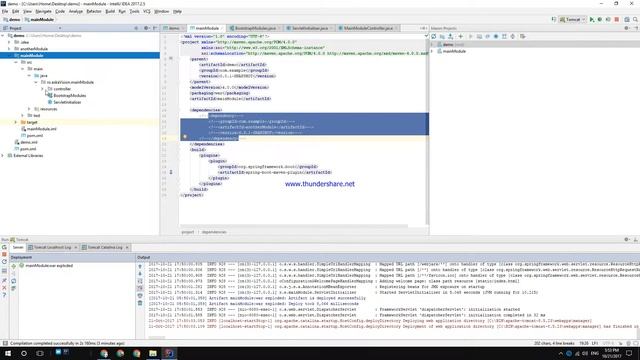
Task: Open the Refactor menu
Action: [x=94, y=11]
